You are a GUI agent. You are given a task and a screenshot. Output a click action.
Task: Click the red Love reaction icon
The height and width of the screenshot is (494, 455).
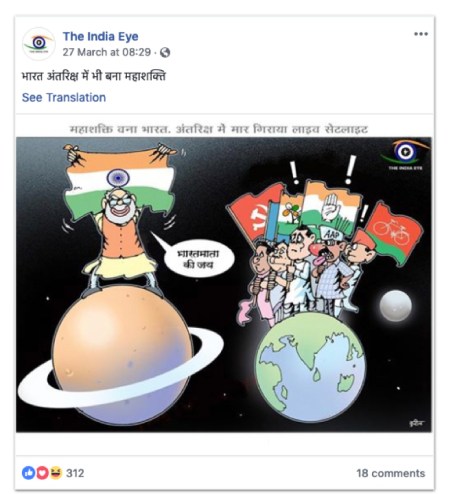(x=42, y=473)
